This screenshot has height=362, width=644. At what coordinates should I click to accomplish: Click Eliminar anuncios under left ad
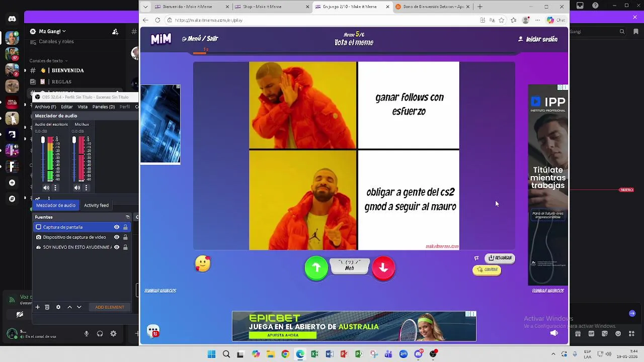160,291
